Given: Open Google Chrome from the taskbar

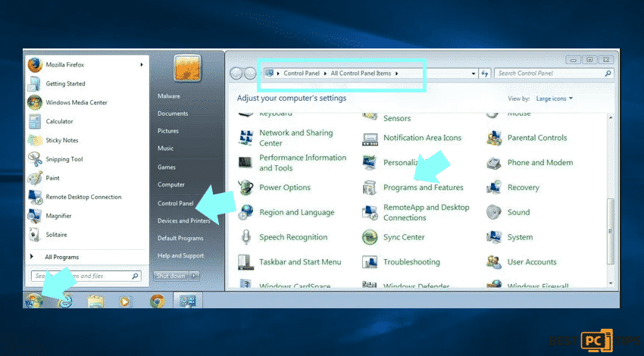Looking at the screenshot, I should (x=157, y=301).
